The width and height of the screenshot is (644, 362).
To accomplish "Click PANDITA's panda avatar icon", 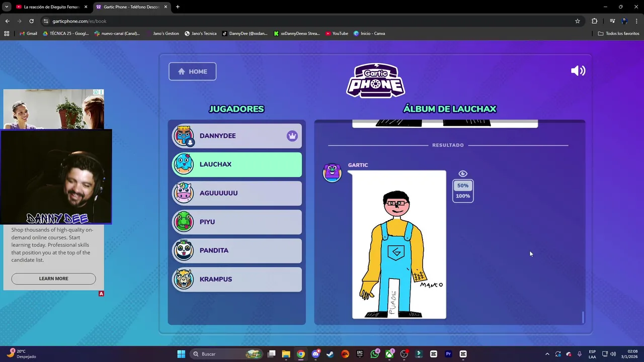I will click(184, 250).
